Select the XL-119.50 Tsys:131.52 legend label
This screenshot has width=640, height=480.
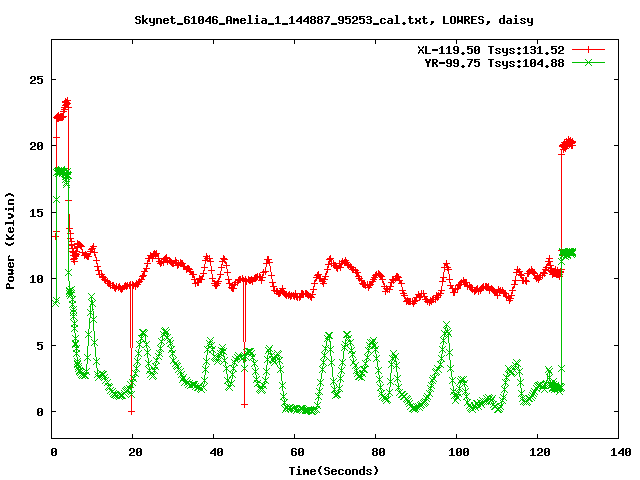490,49
